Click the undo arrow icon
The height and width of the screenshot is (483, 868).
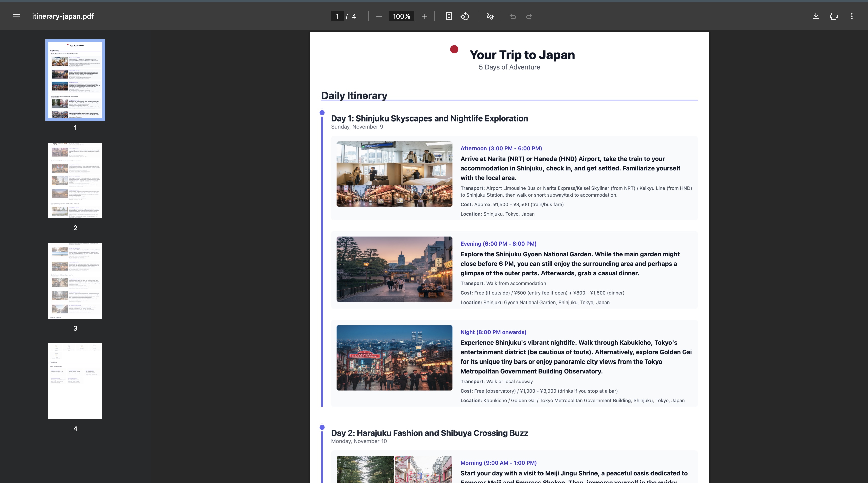(513, 16)
